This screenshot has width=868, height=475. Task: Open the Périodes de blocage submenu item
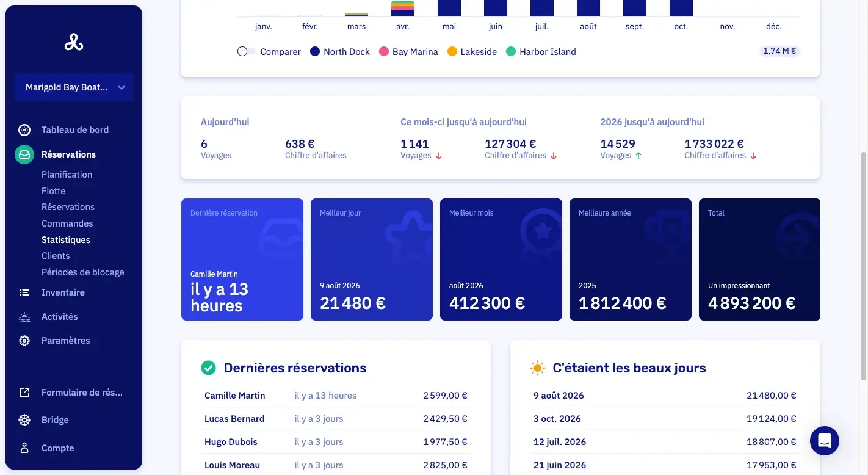pos(83,272)
